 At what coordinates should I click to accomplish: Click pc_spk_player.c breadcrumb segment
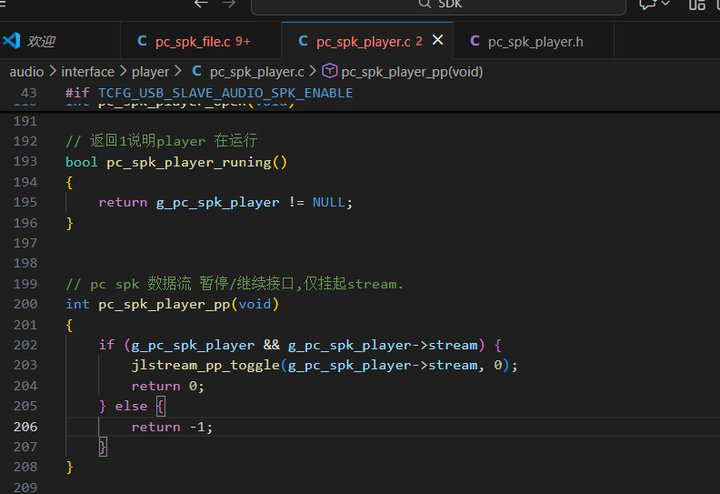pos(257,72)
